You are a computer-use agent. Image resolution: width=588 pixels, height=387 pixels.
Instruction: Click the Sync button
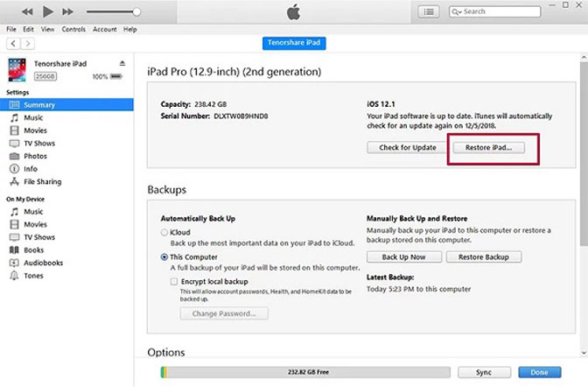[x=484, y=372]
